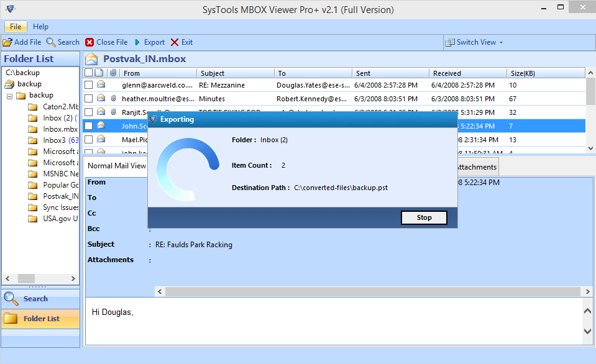Image resolution: width=596 pixels, height=364 pixels.
Task: Check the highlighted John.Sc email checkbox
Action: [89, 125]
